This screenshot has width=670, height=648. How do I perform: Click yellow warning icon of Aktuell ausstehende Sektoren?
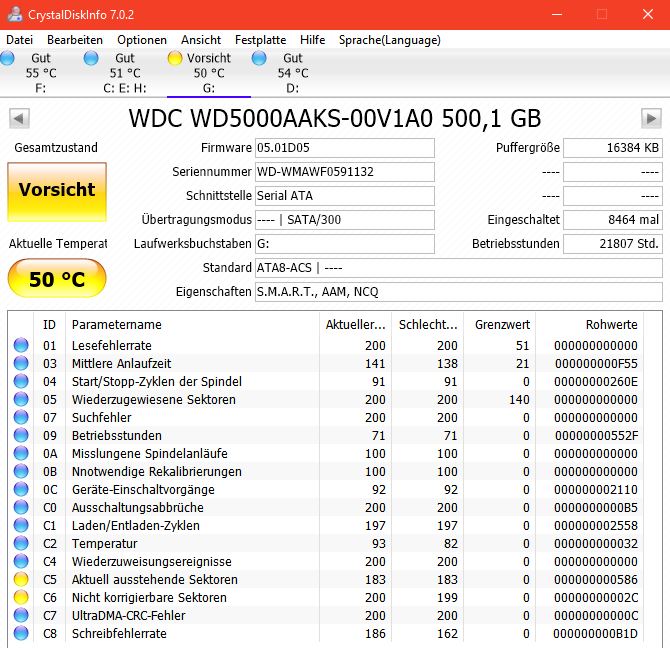21,579
